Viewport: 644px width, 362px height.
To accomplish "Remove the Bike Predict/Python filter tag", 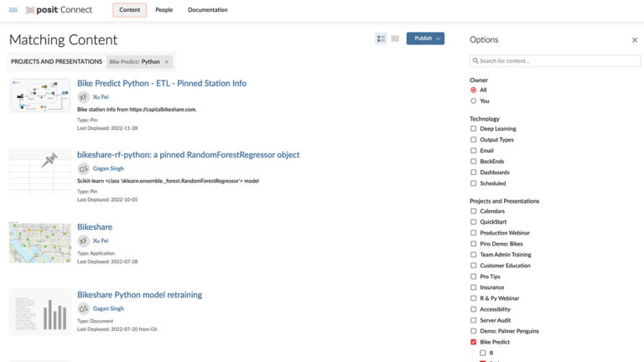I will pyautogui.click(x=167, y=62).
